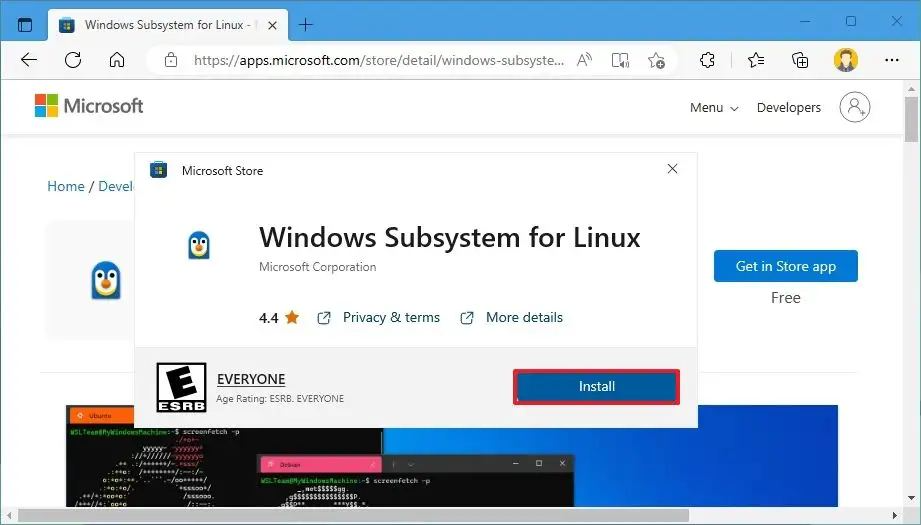Refresh the current page
921x525 pixels.
73,60
